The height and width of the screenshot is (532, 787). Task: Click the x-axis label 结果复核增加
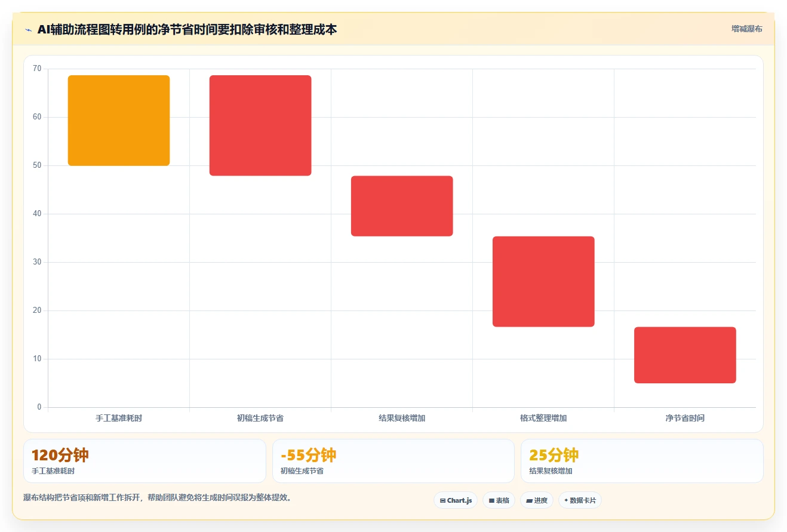402,418
